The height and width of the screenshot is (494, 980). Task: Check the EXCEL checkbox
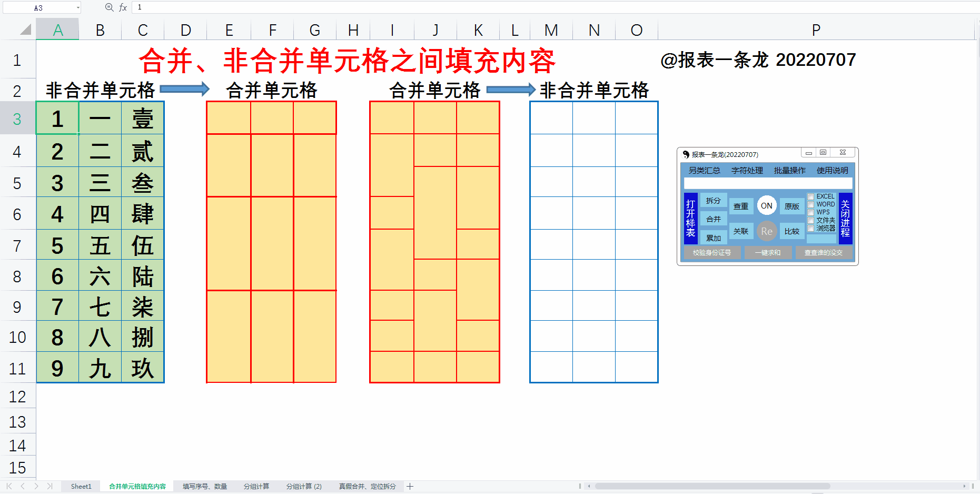point(811,196)
